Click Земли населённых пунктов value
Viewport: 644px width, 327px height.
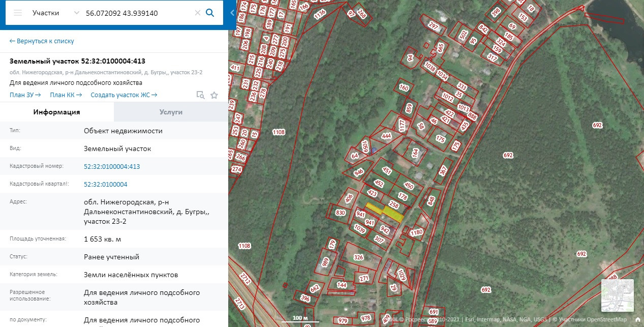(x=131, y=275)
